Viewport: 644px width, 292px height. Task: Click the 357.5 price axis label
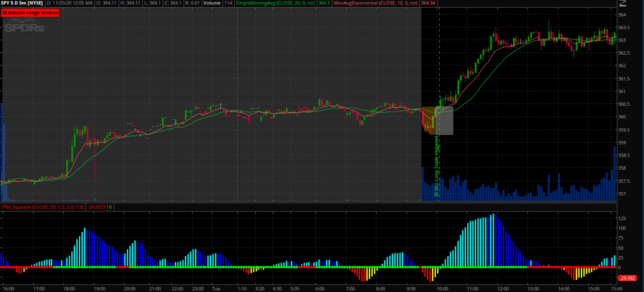624,181
